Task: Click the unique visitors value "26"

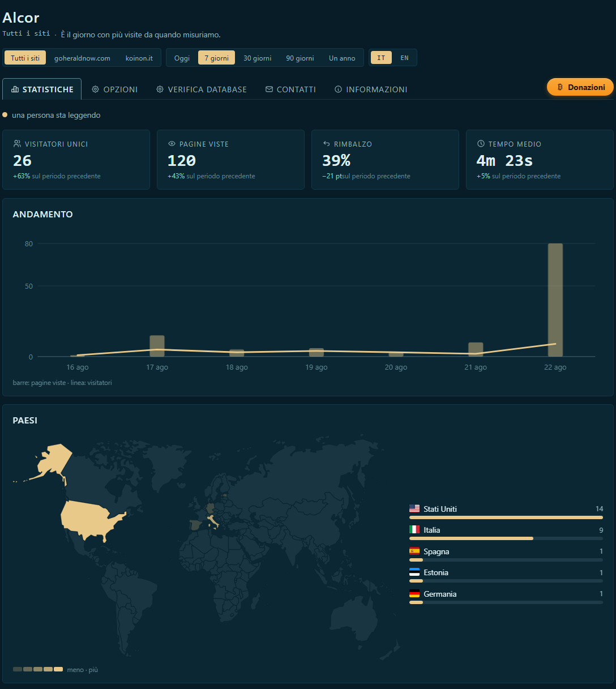Action: 23,161
